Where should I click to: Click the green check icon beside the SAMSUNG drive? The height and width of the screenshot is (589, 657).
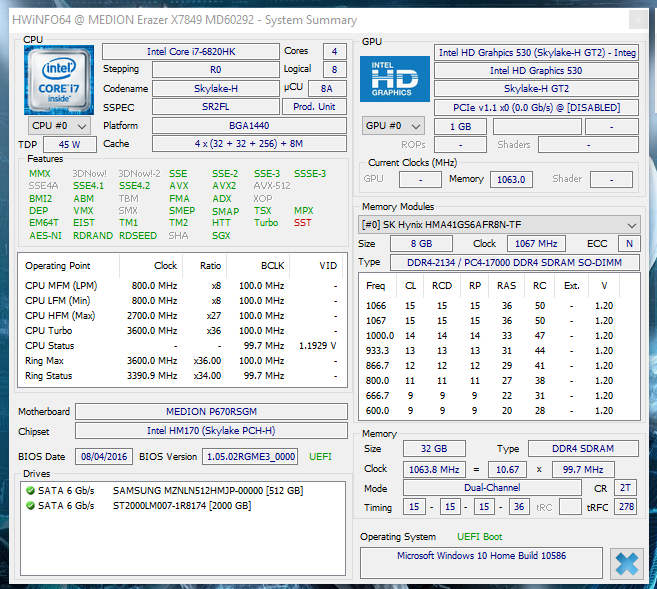point(29,490)
